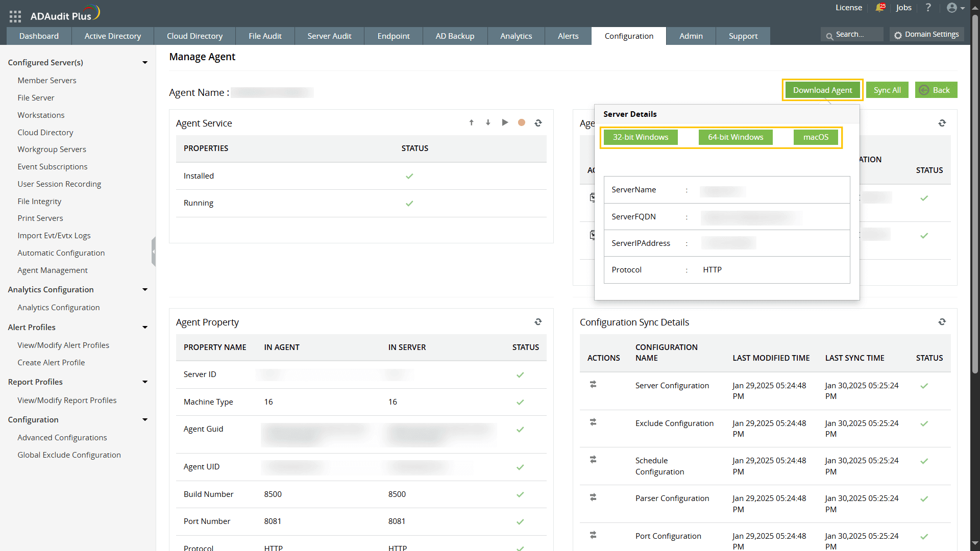Viewport: 980px width, 551px height.
Task: Collapse the Configured Server(s) section
Action: [x=145, y=63]
